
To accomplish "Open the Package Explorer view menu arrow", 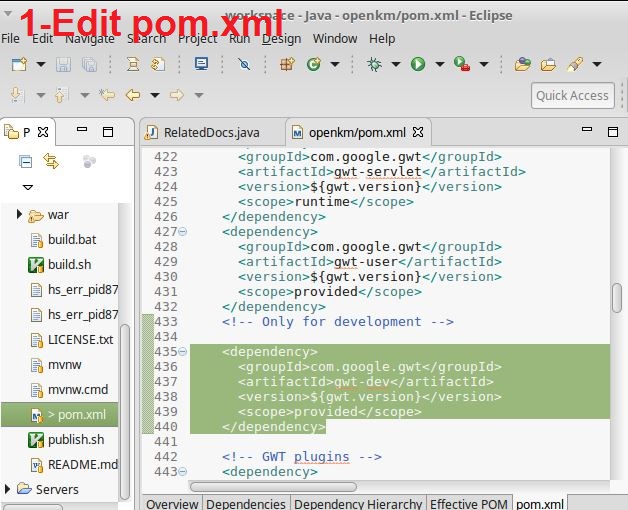I will pyautogui.click(x=27, y=187).
